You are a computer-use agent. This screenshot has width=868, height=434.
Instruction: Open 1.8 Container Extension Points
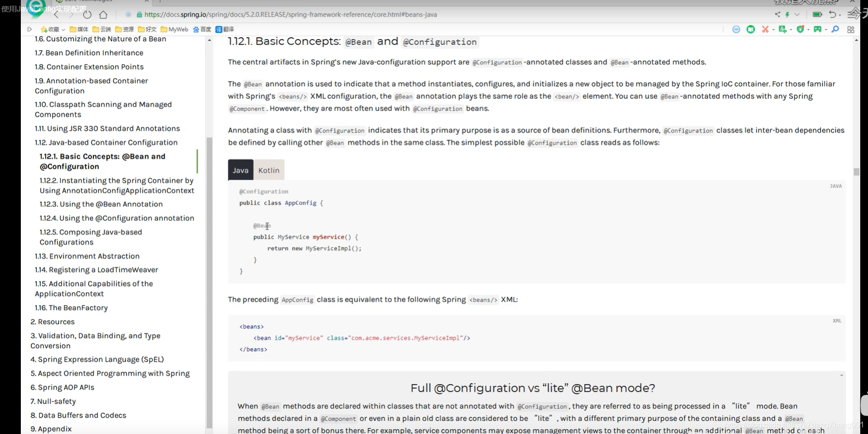(x=89, y=67)
